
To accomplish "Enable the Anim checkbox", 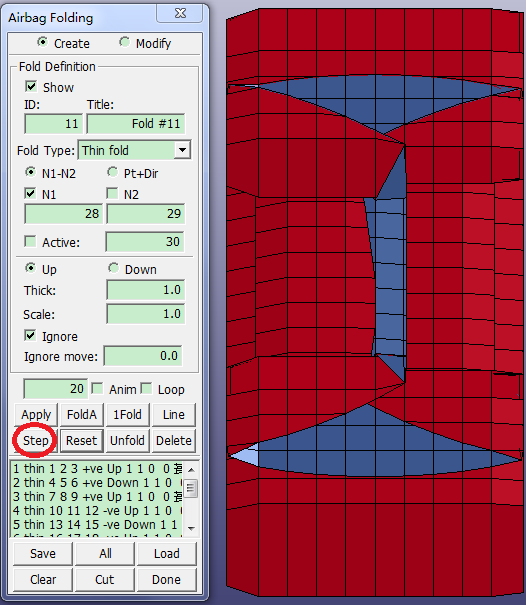I will (x=97, y=388).
